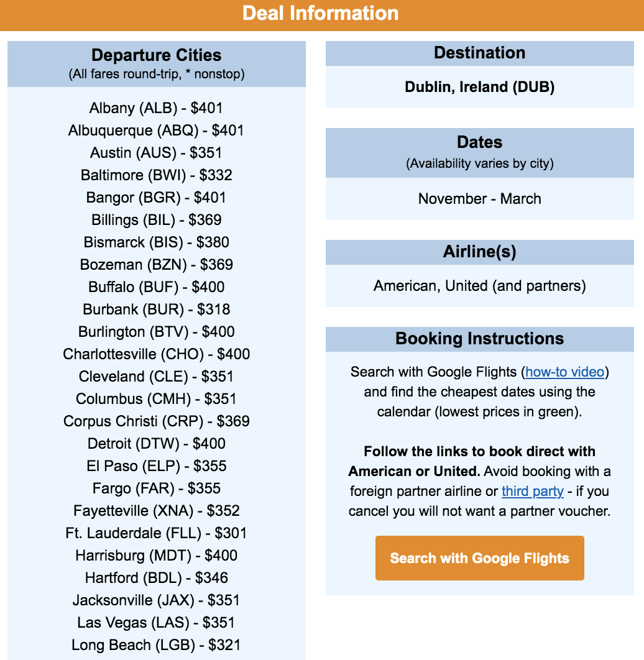644x660 pixels.
Task: Select the Albany (ALB) $401 fare
Action: click(x=156, y=108)
